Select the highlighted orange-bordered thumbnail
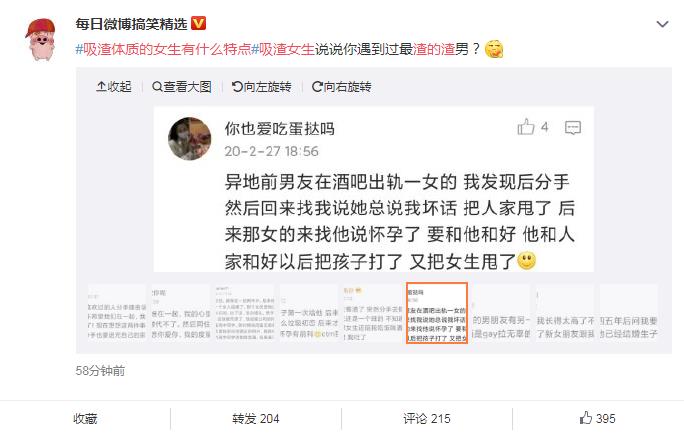 click(437, 313)
